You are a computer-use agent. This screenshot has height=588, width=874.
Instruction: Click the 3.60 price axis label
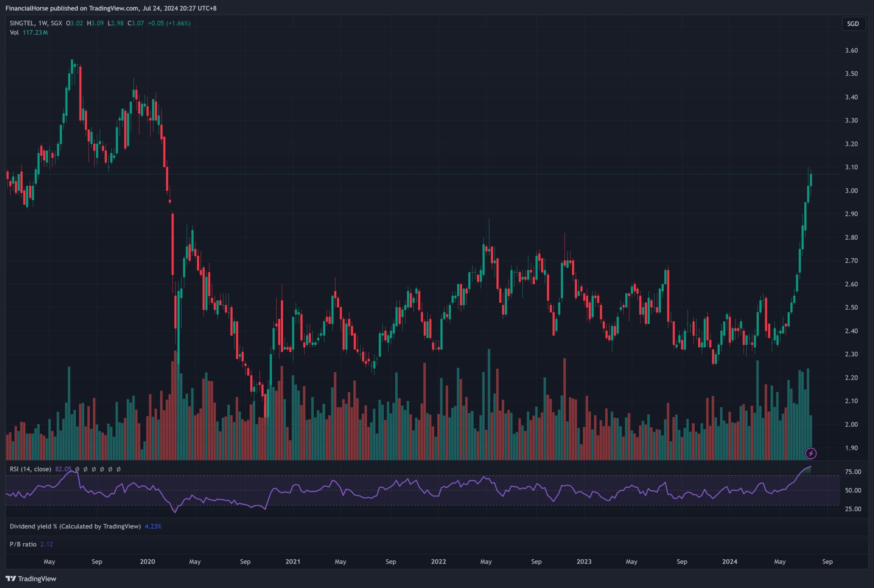pos(851,51)
